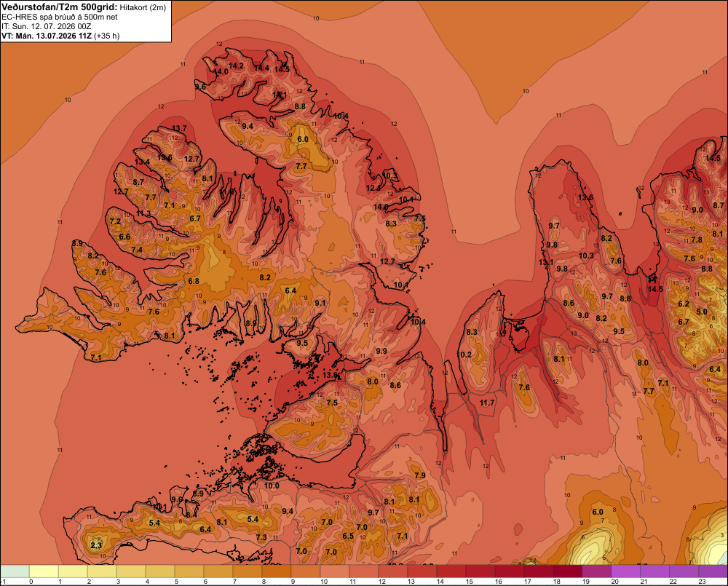Click the dark red legend swatch labelled 18
This screenshot has height=586, width=728.
point(568,571)
